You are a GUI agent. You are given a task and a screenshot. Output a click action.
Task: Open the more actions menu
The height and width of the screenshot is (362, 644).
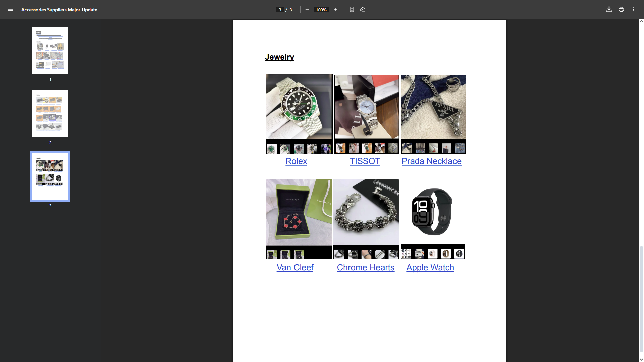point(633,10)
